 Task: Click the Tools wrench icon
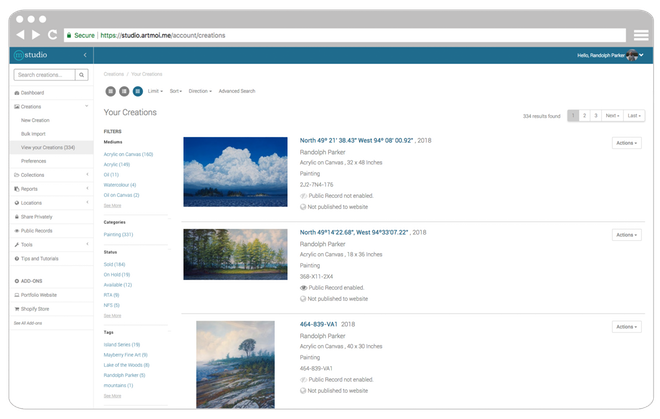[x=17, y=245]
